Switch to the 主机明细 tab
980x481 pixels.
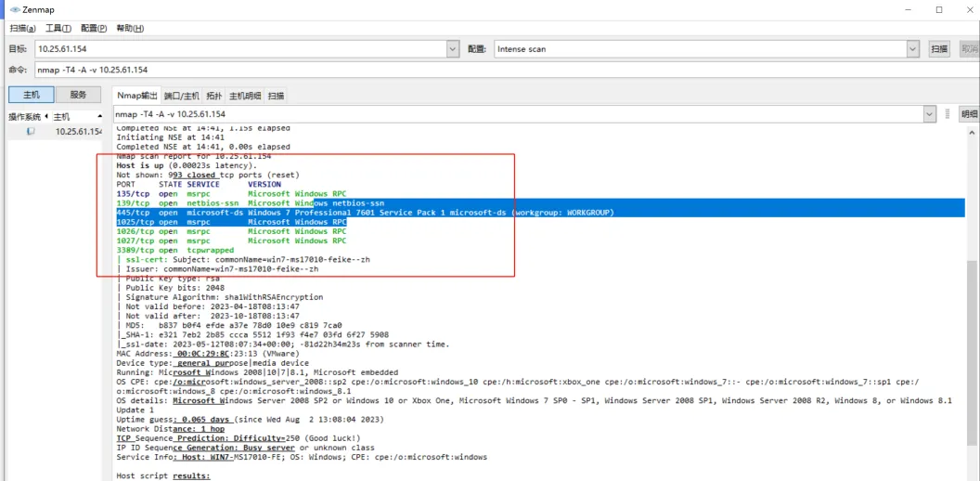point(245,96)
